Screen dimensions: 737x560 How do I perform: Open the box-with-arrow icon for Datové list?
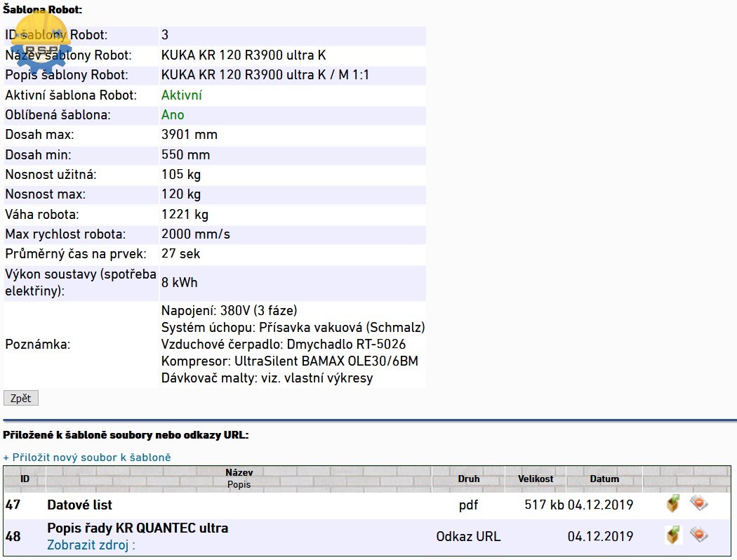pos(673,504)
